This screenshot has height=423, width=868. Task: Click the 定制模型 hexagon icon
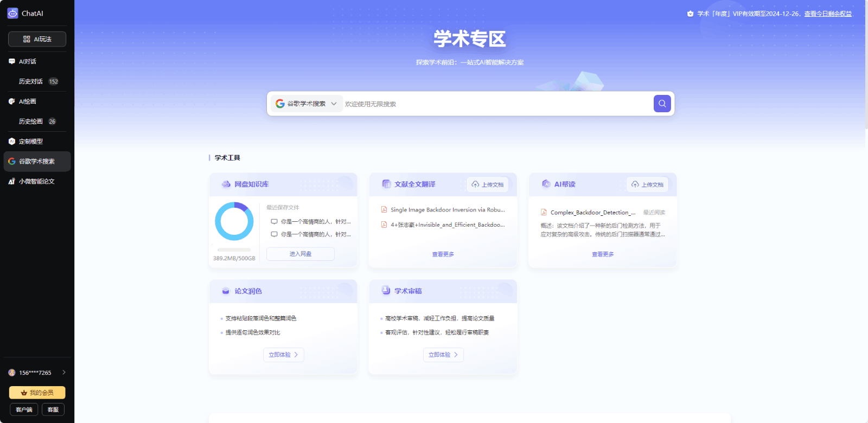(x=12, y=142)
